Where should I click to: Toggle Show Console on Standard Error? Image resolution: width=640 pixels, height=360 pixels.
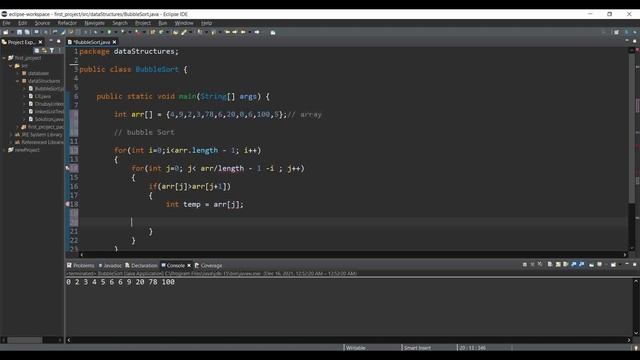click(x=582, y=264)
